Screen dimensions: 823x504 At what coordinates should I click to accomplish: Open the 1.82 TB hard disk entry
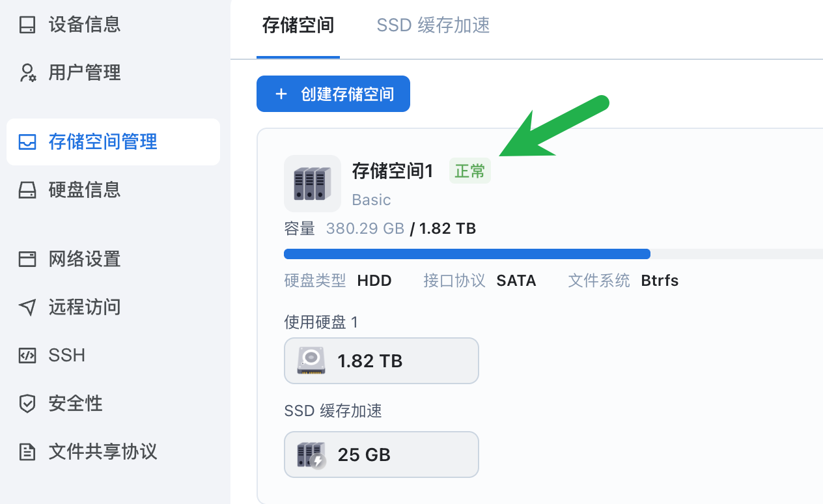(x=382, y=361)
